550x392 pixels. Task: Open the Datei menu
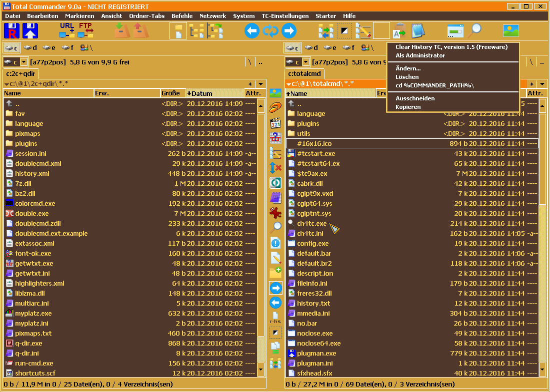(x=12, y=16)
